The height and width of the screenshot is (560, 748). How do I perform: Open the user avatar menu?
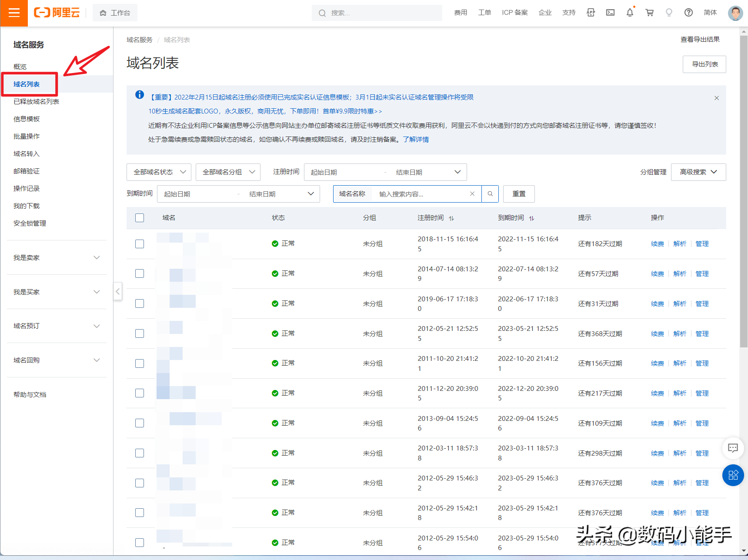[735, 13]
